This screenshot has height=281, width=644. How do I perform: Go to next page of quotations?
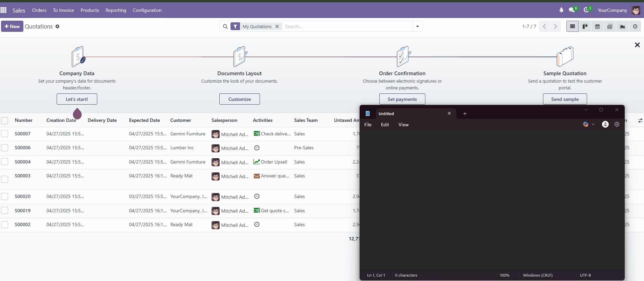pyautogui.click(x=555, y=26)
